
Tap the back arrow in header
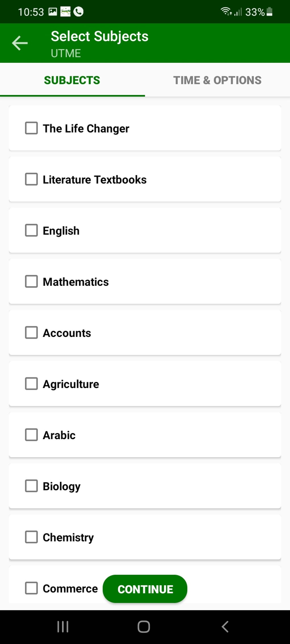coord(20,43)
